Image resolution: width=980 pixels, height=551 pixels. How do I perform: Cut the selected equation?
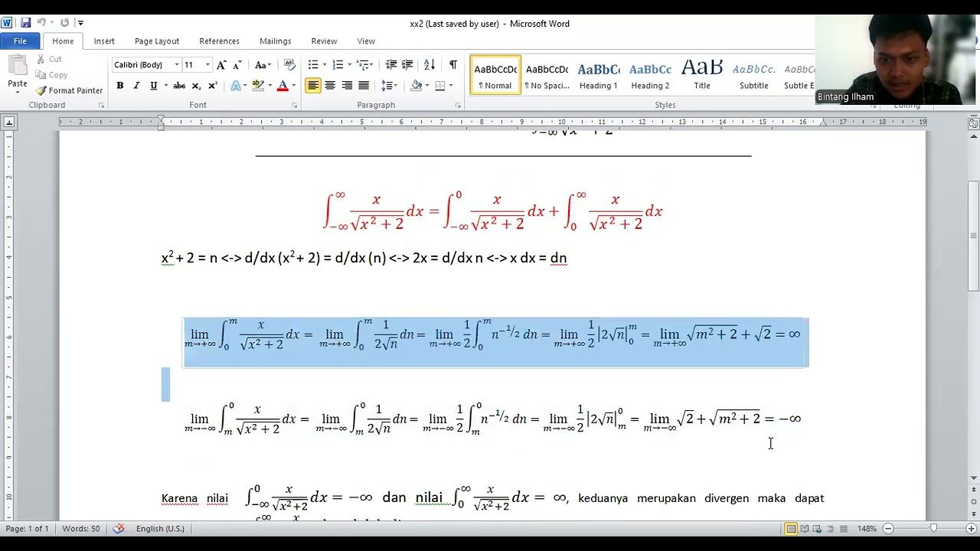click(x=49, y=59)
